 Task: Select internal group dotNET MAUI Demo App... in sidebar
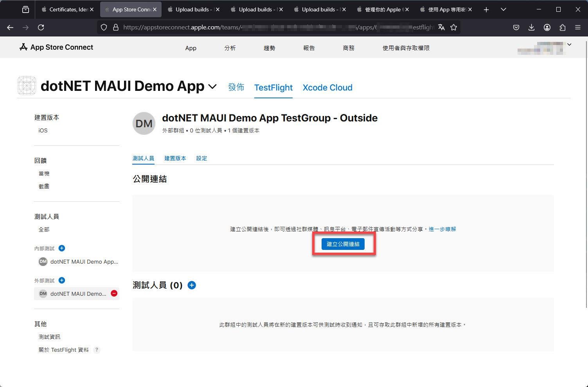pyautogui.click(x=78, y=262)
